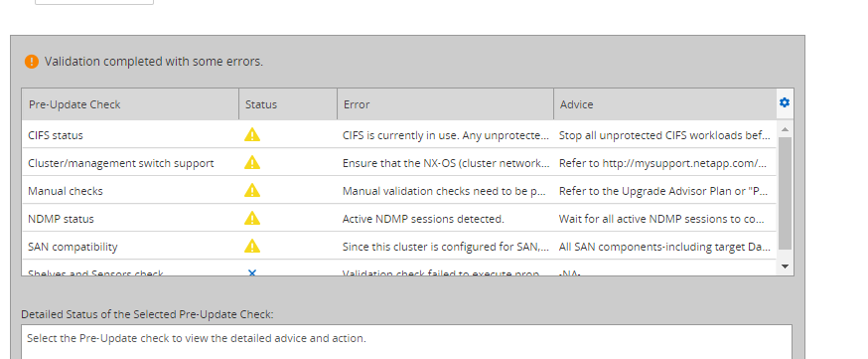Click warning icon for Cluster/management switch support

point(252,162)
